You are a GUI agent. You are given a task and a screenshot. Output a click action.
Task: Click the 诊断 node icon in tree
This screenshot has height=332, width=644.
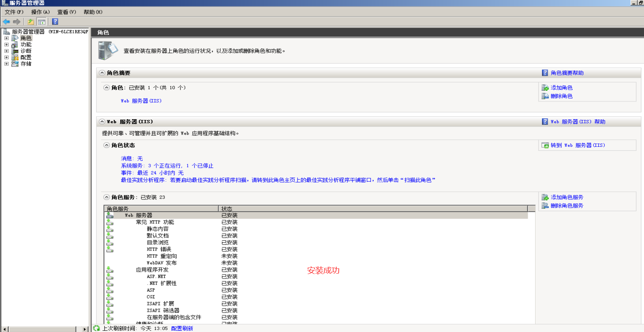tap(15, 51)
